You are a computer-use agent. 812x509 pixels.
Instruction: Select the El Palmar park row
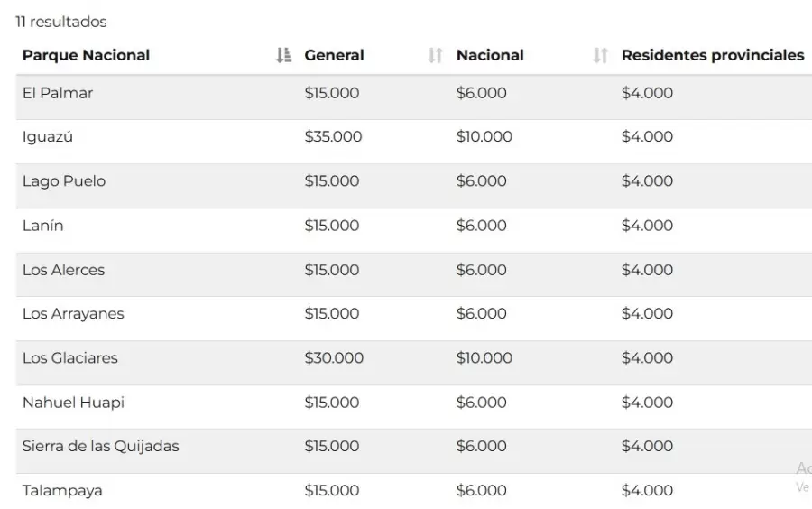pyautogui.click(x=58, y=93)
